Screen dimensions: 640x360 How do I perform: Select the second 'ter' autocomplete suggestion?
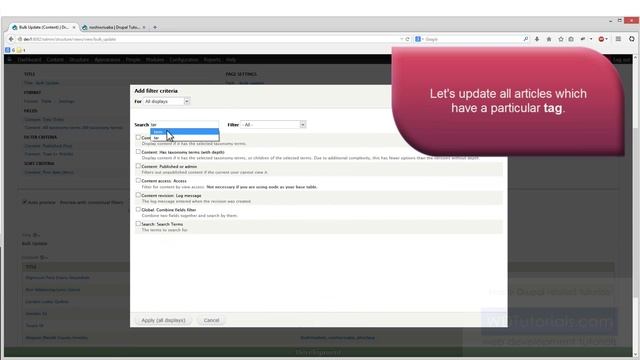point(184,138)
